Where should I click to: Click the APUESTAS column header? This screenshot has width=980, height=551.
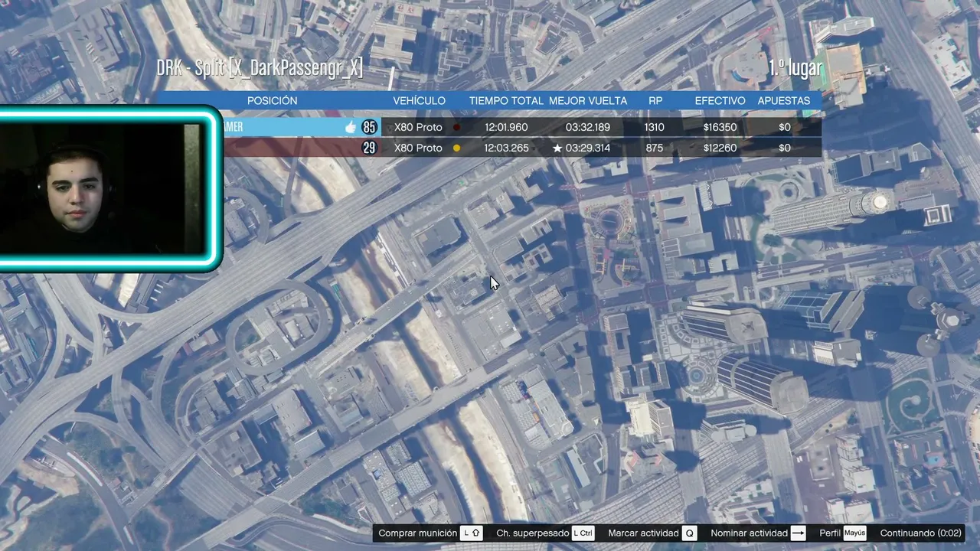[x=783, y=100]
